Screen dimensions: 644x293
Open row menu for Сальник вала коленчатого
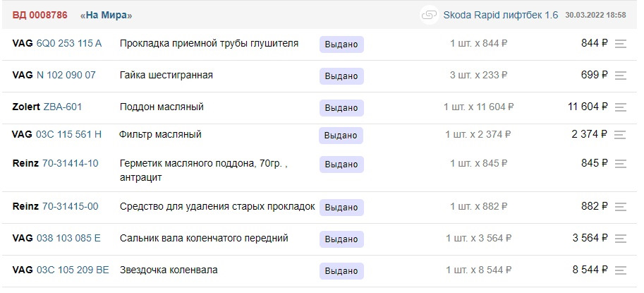(621, 239)
